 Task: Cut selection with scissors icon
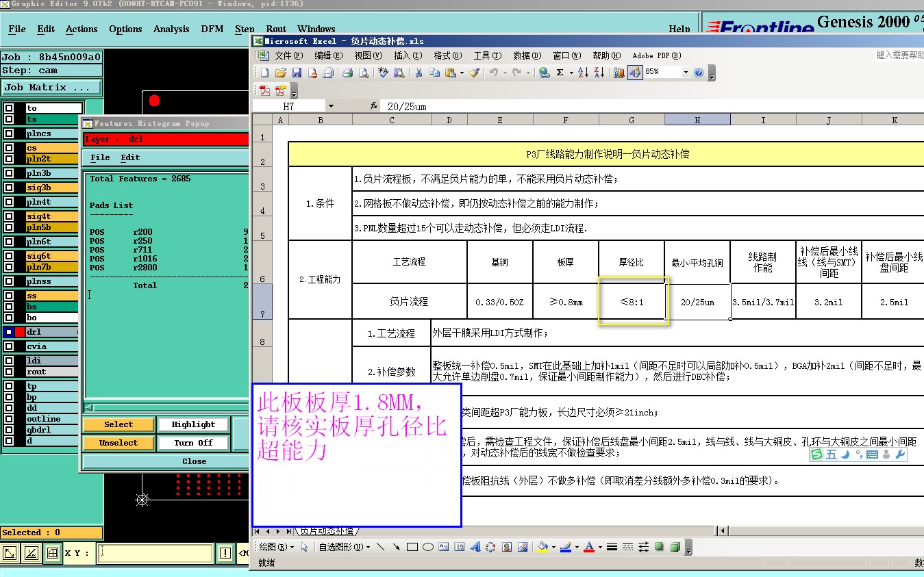(419, 73)
